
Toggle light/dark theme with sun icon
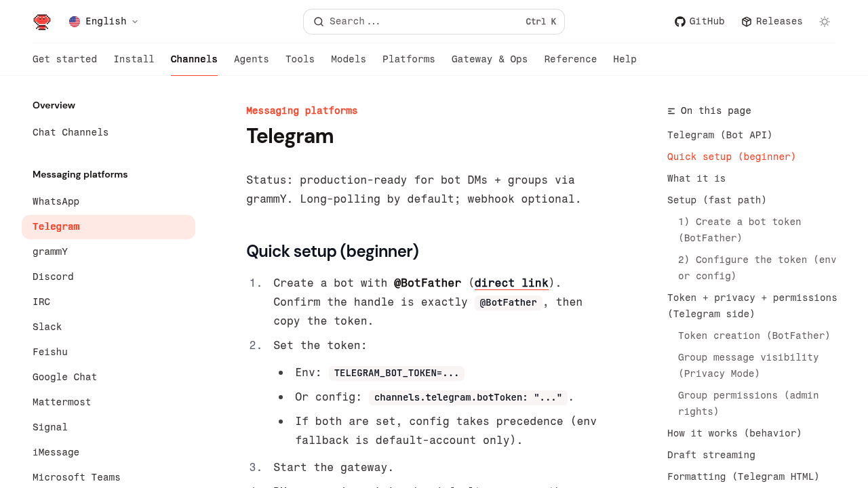(x=825, y=22)
